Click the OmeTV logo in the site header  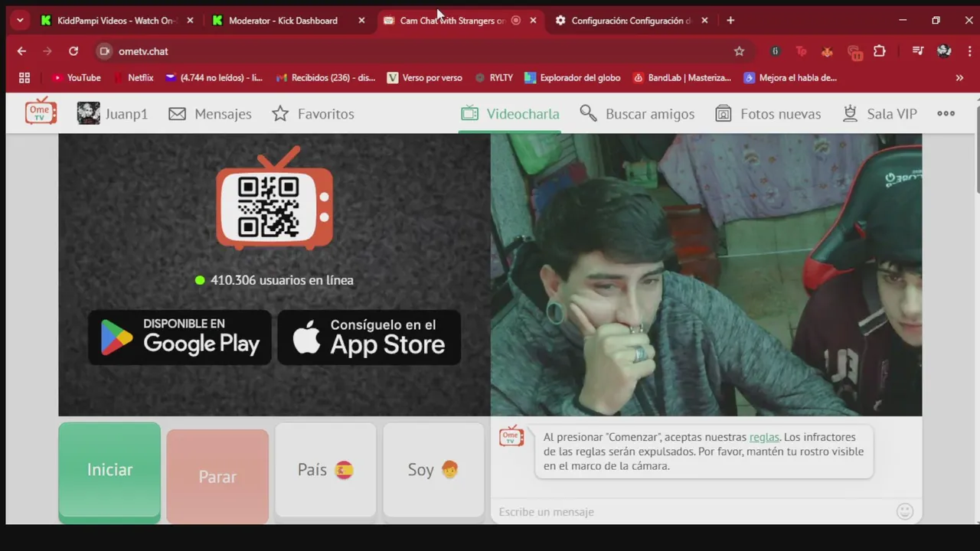coord(41,112)
